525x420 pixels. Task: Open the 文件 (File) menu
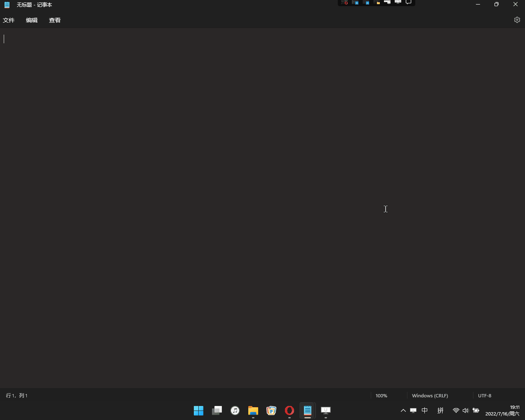click(x=9, y=20)
